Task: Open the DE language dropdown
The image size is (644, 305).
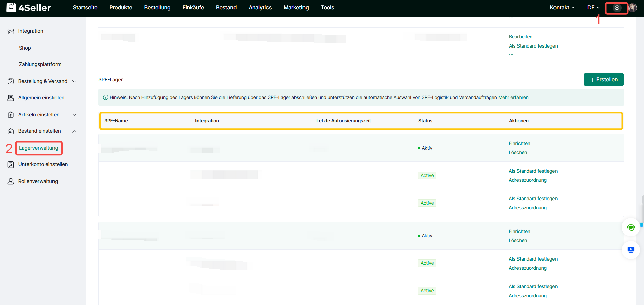Action: pos(593,8)
